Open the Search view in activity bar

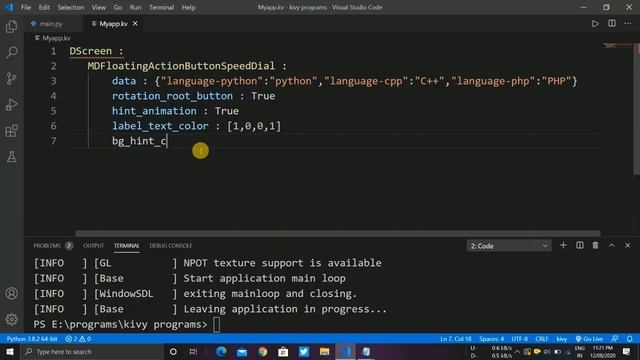coord(11,52)
